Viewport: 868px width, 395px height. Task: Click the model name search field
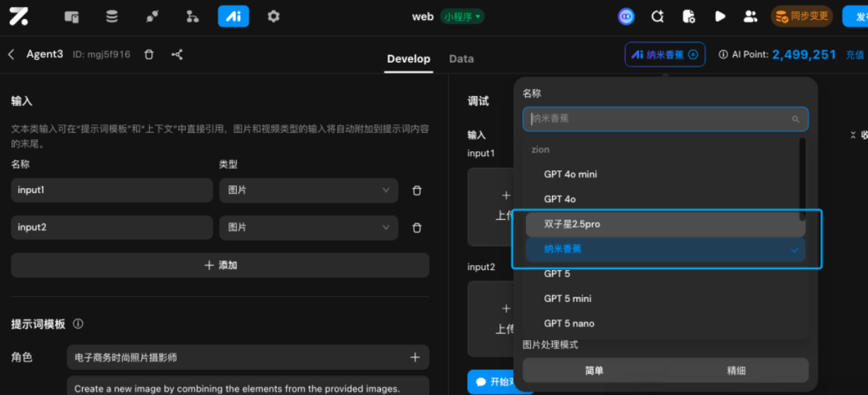[x=665, y=119]
